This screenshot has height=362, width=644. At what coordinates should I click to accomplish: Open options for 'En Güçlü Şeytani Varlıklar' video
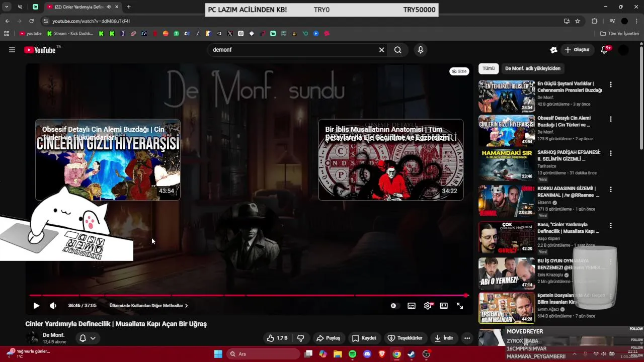[x=610, y=85]
